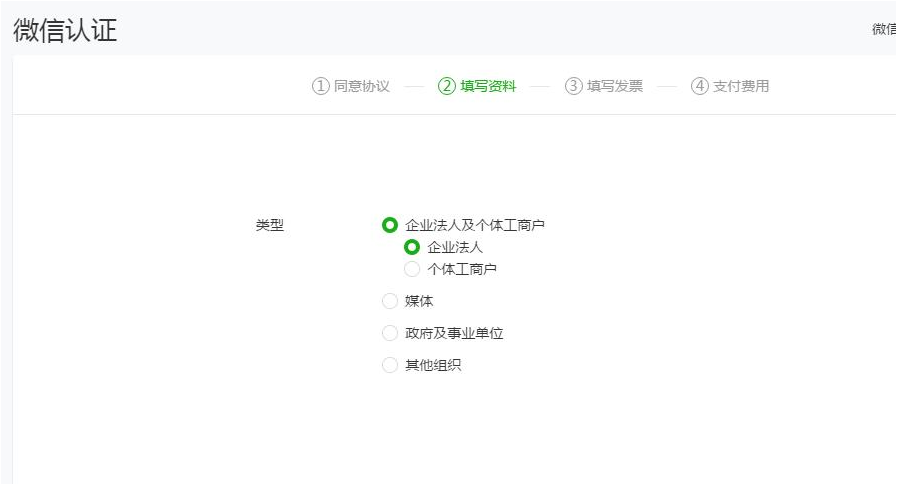
Task: Choose the 政府及事业单位 radio button
Action: click(390, 333)
